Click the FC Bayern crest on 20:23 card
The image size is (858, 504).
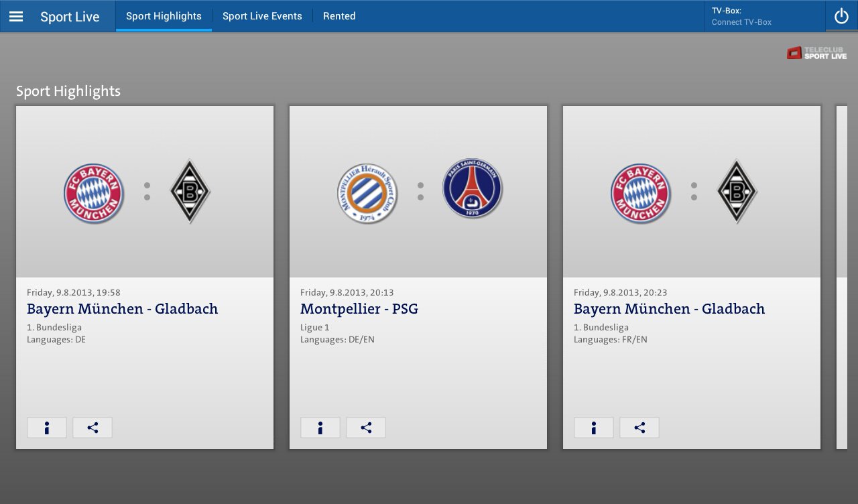(x=641, y=194)
